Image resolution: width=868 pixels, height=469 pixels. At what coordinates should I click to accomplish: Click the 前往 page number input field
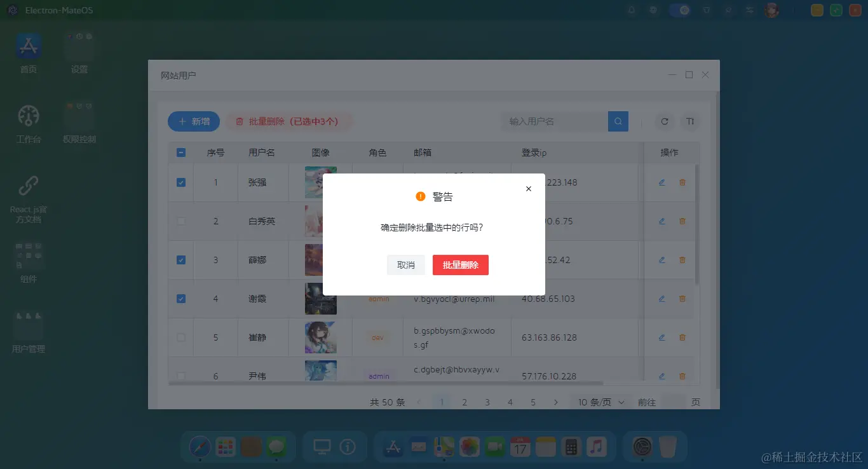(674, 402)
